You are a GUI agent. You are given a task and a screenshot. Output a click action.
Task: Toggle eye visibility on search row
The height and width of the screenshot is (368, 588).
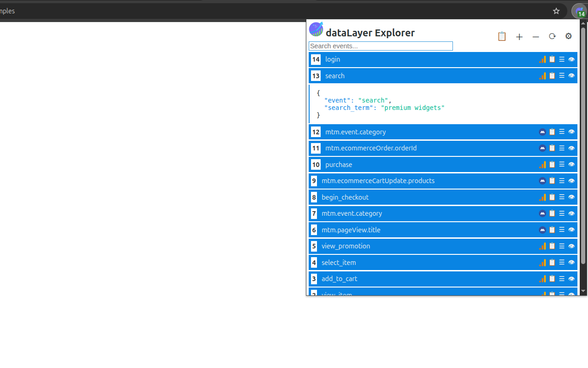point(571,76)
